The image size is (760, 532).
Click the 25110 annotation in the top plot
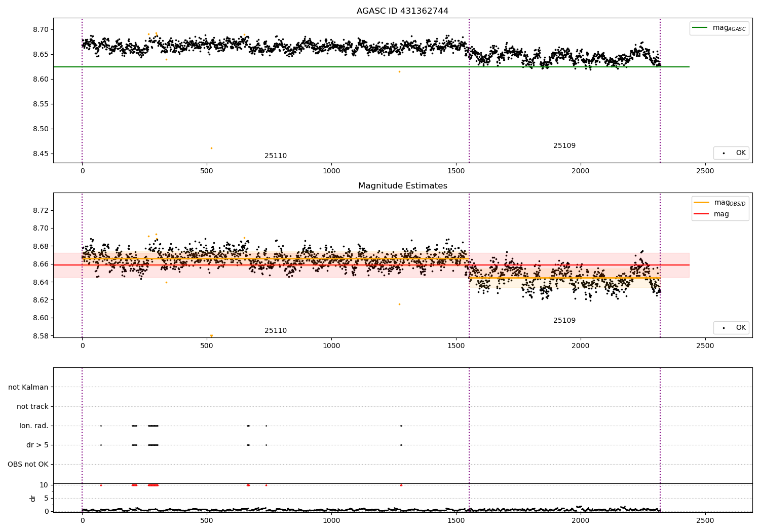(276, 156)
